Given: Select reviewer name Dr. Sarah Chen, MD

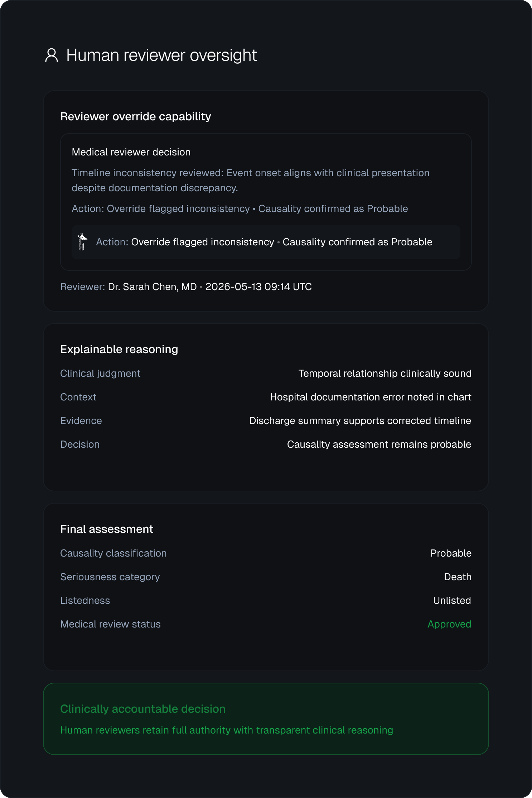Looking at the screenshot, I should pyautogui.click(x=153, y=287).
